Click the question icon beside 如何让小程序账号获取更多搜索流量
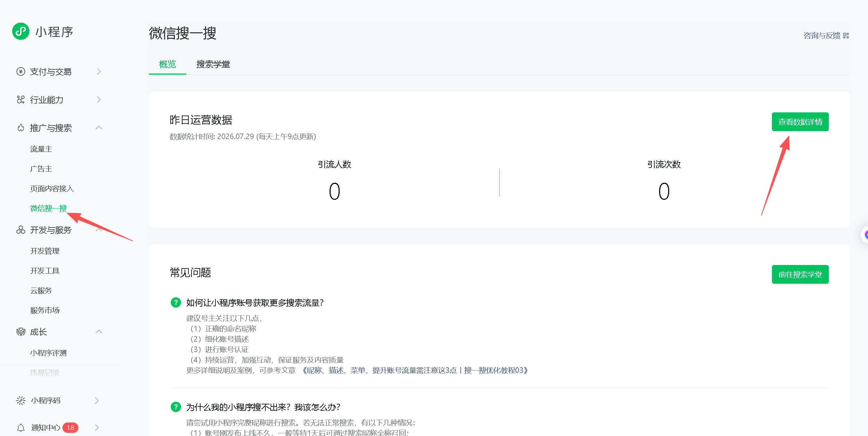Screen dimensions: 868x436 [x=176, y=302]
